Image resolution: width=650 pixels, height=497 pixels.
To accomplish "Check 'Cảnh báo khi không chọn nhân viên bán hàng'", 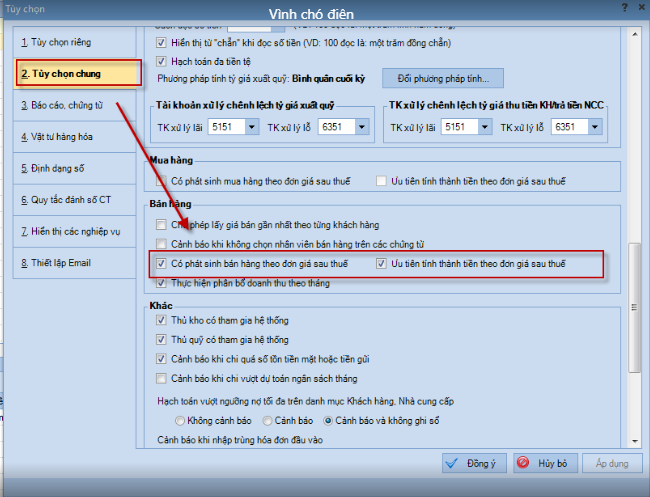I will point(161,244).
